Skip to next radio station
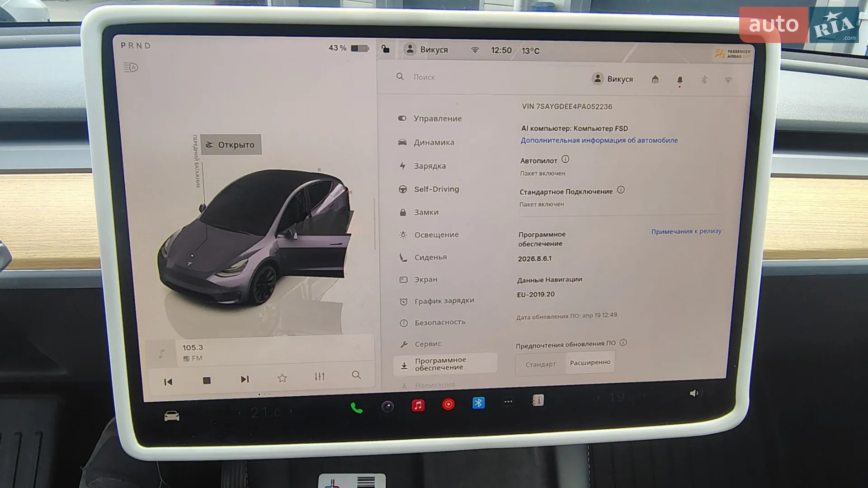 coord(245,380)
